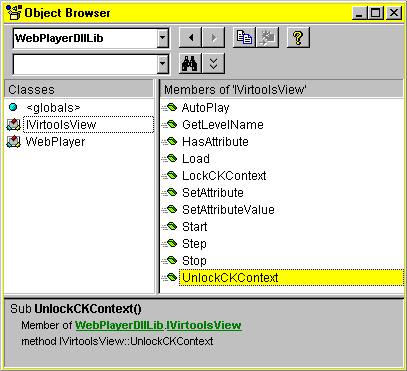Viewport: 407px width, 371px height.
Task: Click 'method IVirtoolsView::UnlockCKContext' description text
Action: pos(117,341)
